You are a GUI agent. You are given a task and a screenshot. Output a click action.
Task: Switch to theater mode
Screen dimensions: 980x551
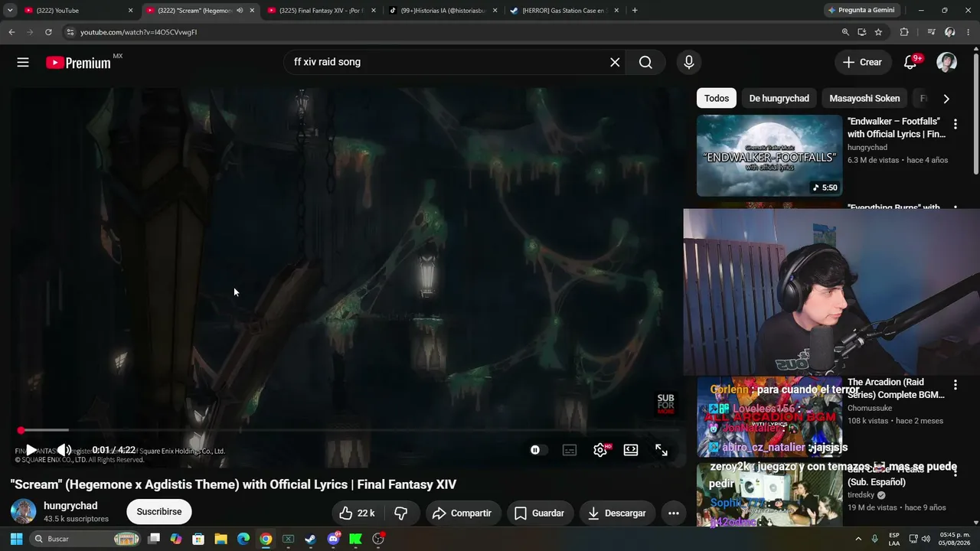pyautogui.click(x=631, y=450)
